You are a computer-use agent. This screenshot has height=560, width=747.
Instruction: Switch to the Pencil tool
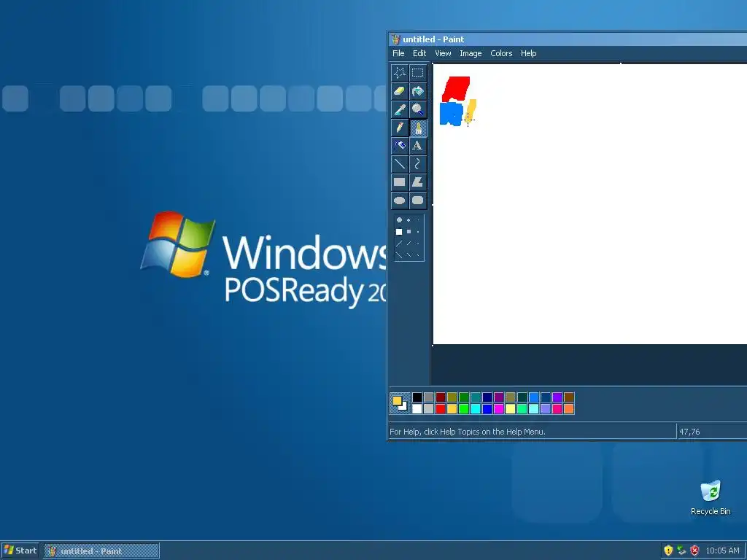399,128
